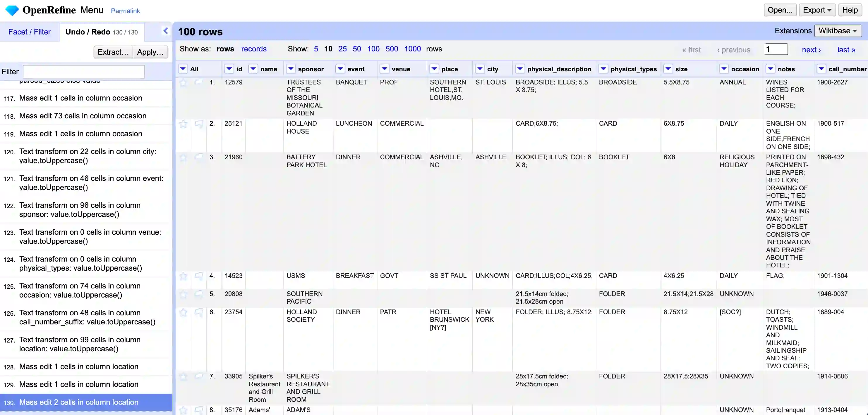Expand the Export dropdown button

(817, 10)
